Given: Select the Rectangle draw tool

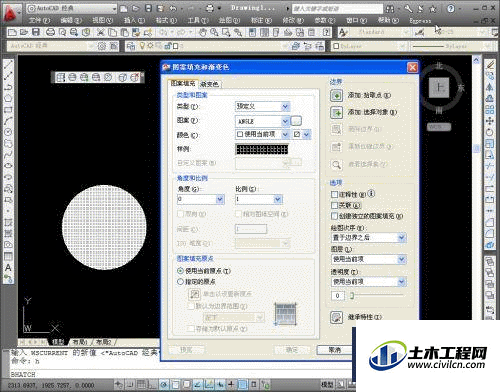Looking at the screenshot, I should (8, 110).
